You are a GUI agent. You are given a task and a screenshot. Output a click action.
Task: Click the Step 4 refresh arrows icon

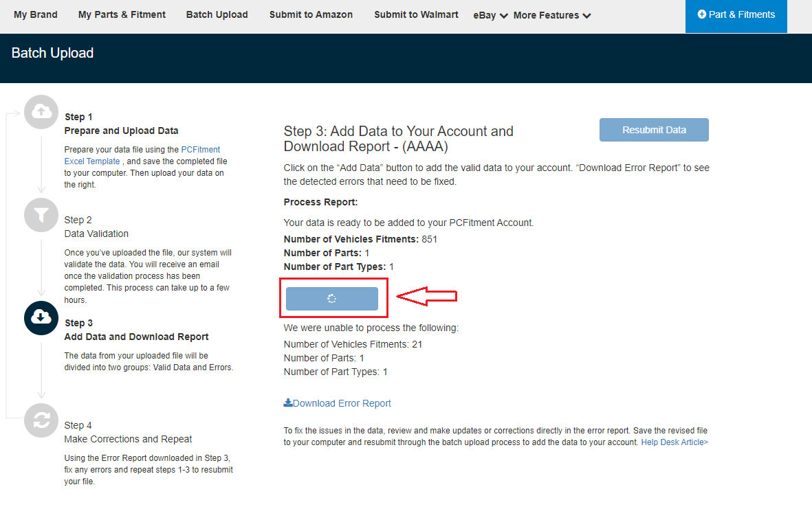[x=41, y=420]
